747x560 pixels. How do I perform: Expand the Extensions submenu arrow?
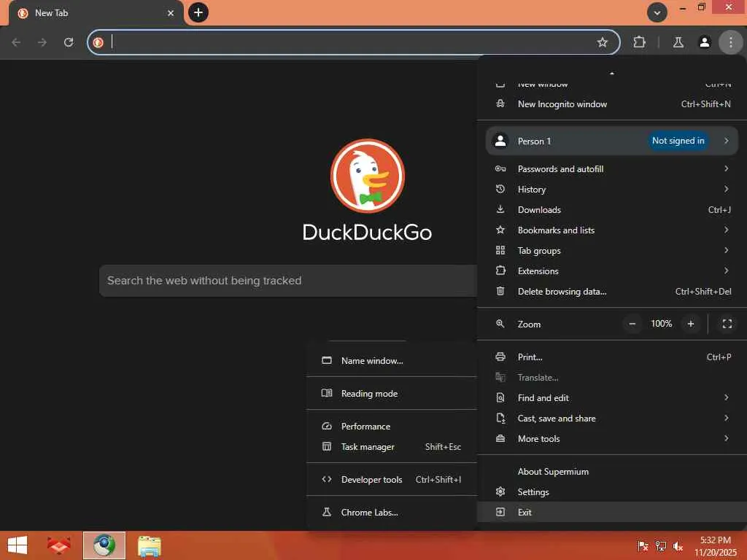pyautogui.click(x=726, y=271)
